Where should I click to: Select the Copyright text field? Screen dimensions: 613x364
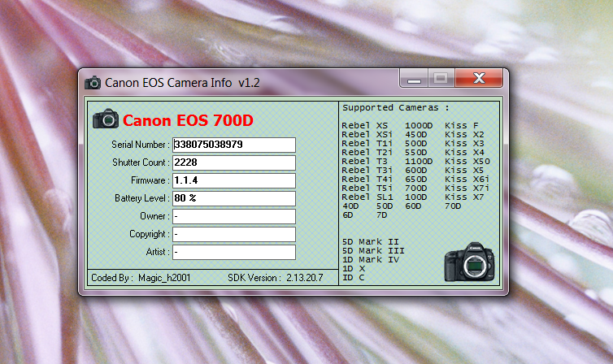(233, 234)
